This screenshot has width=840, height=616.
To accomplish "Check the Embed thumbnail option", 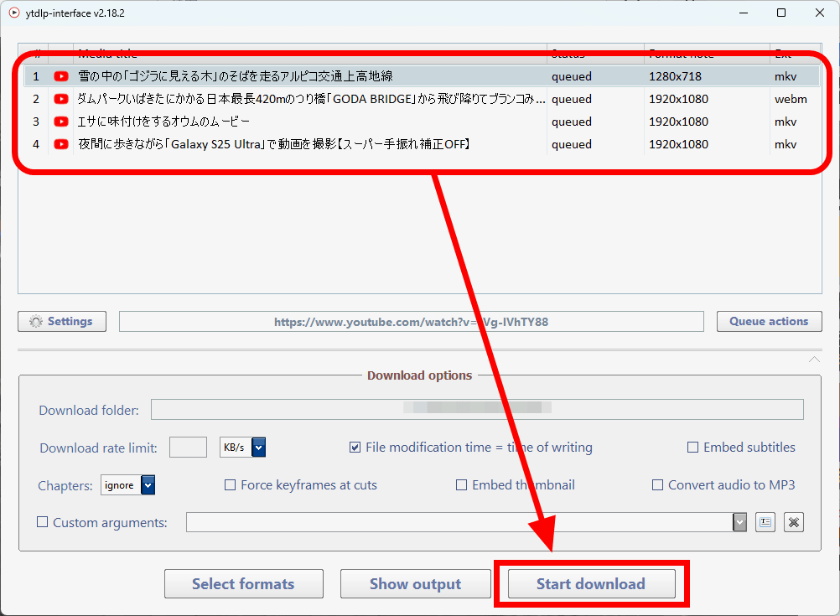I will click(x=461, y=485).
